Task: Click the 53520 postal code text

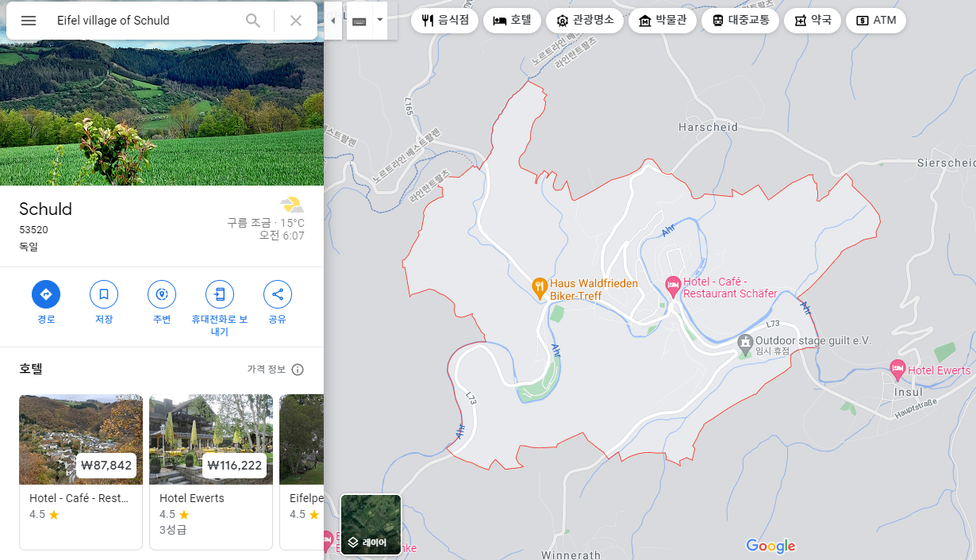Action: [34, 230]
